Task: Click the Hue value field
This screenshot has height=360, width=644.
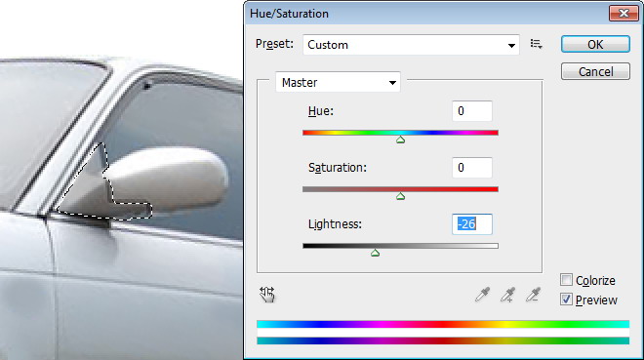Action: (472, 111)
